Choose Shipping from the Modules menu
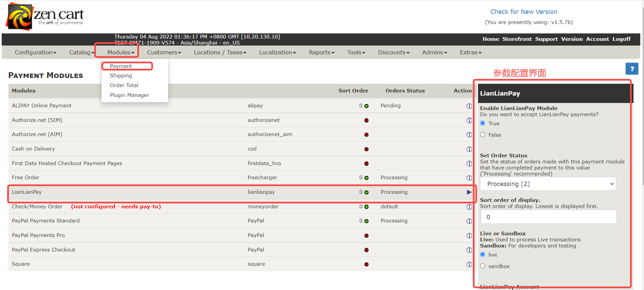 [x=121, y=76]
